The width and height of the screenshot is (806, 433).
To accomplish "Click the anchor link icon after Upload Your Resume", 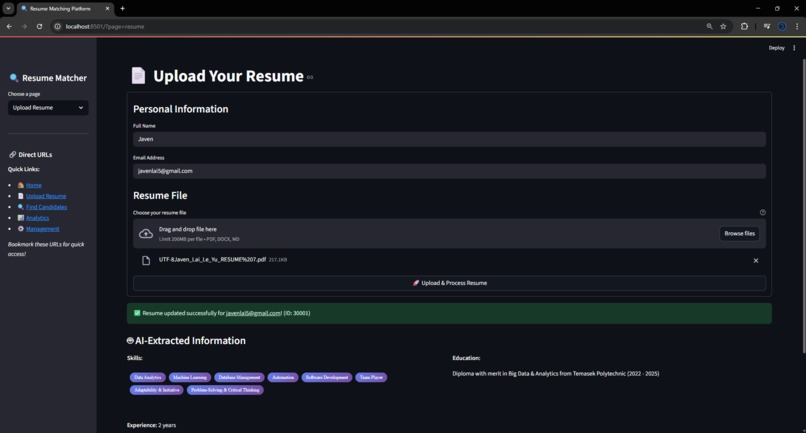I will 310,77.
